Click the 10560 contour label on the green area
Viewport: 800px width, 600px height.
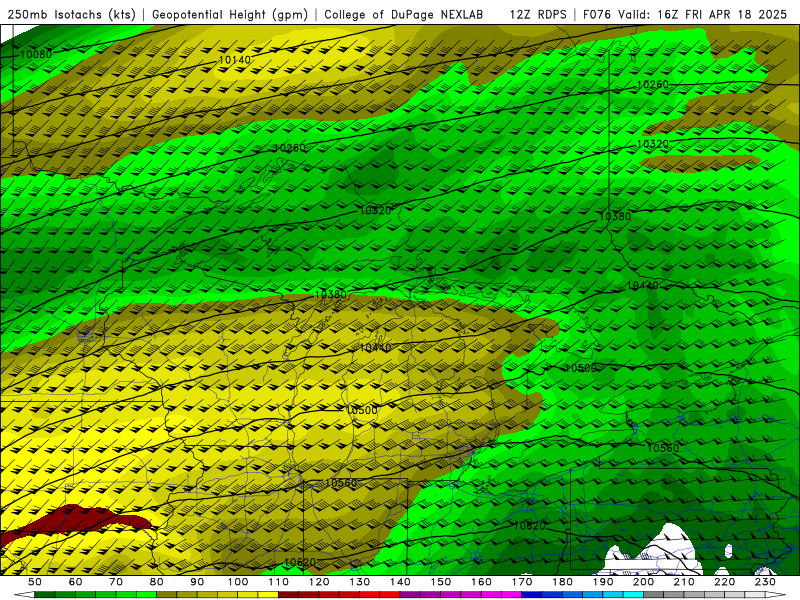663,448
